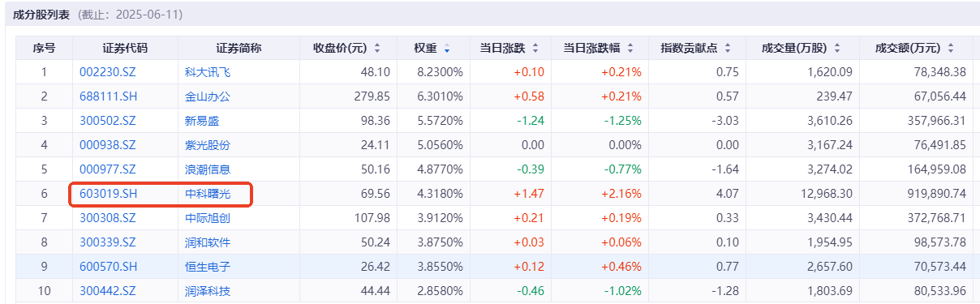
Task: Open security code 300502.SZ
Action: pyautogui.click(x=107, y=121)
